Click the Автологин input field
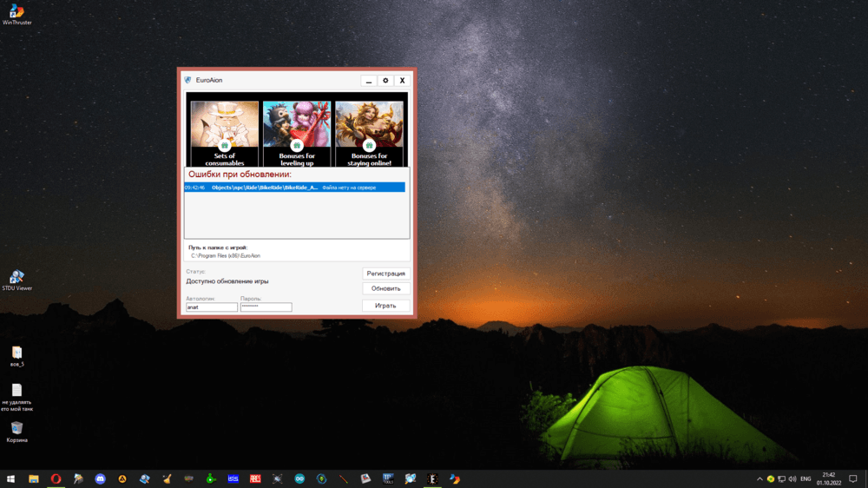Image resolution: width=868 pixels, height=488 pixels. click(211, 307)
